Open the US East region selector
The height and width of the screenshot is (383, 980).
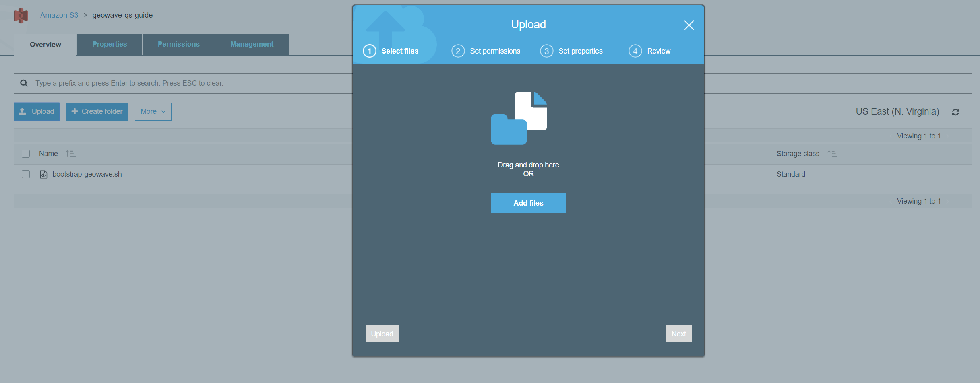[x=897, y=111]
